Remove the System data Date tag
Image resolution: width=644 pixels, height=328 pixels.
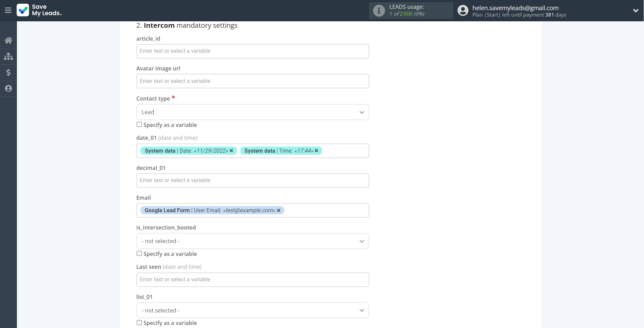point(231,151)
